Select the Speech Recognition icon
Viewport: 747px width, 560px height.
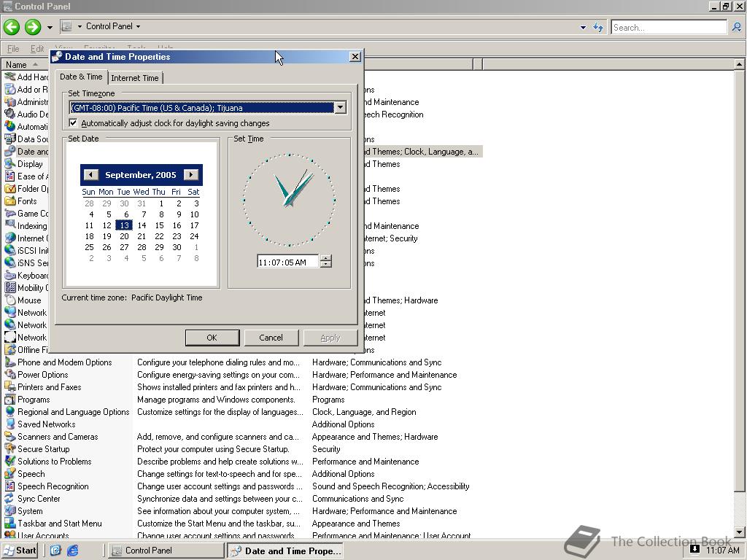point(10,486)
